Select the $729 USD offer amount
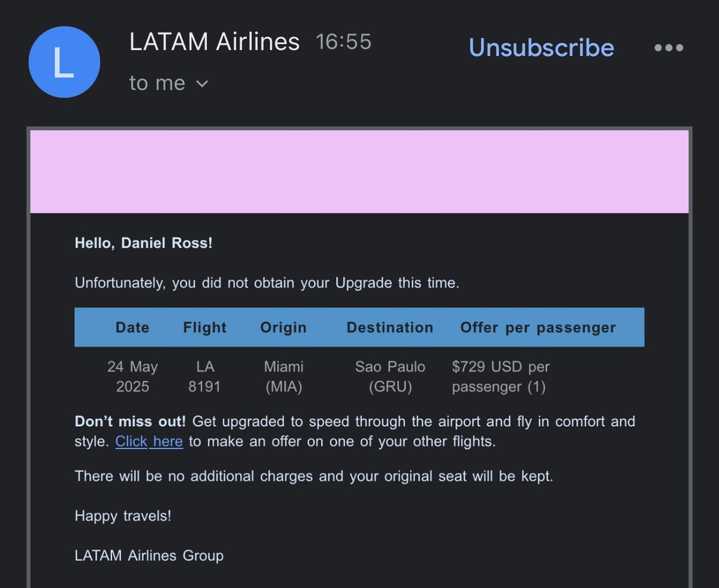Viewport: 719px width, 588px height. 500,376
